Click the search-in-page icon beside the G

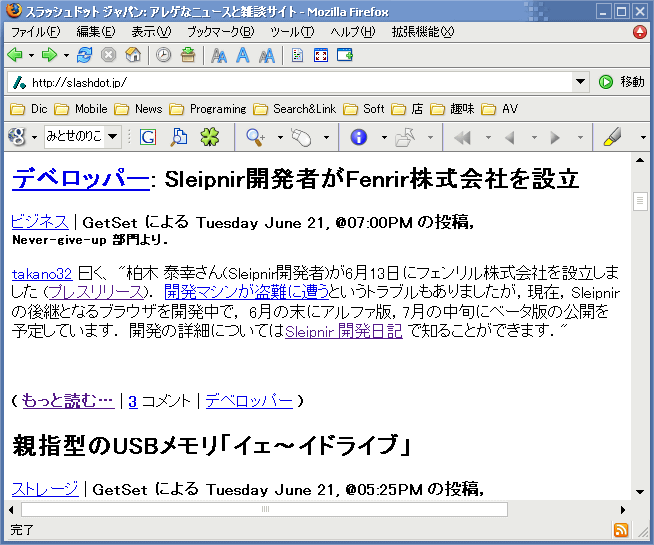[179, 137]
